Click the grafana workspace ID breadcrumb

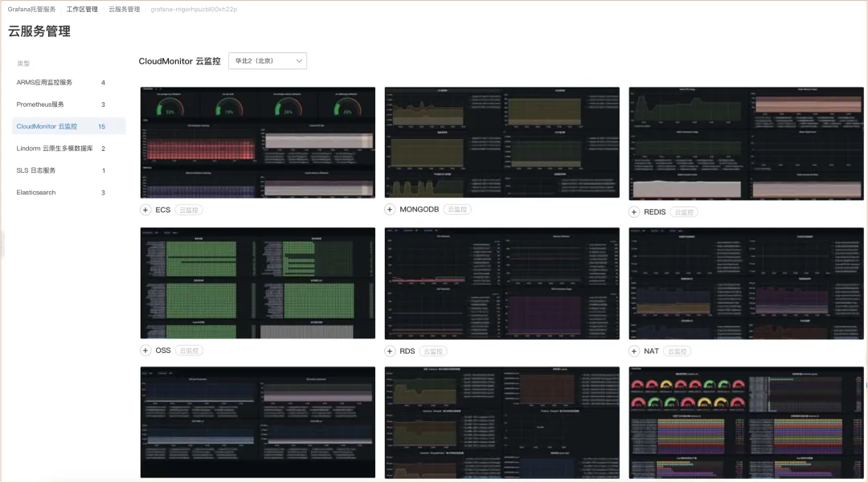pos(194,10)
